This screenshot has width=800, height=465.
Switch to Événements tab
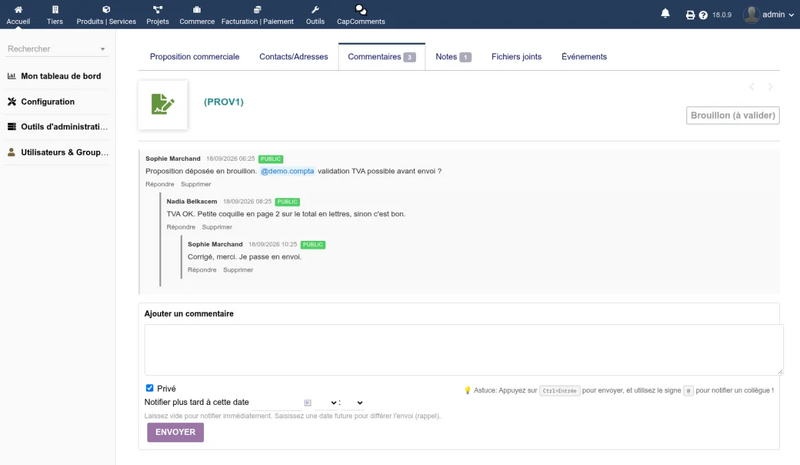[584, 57]
